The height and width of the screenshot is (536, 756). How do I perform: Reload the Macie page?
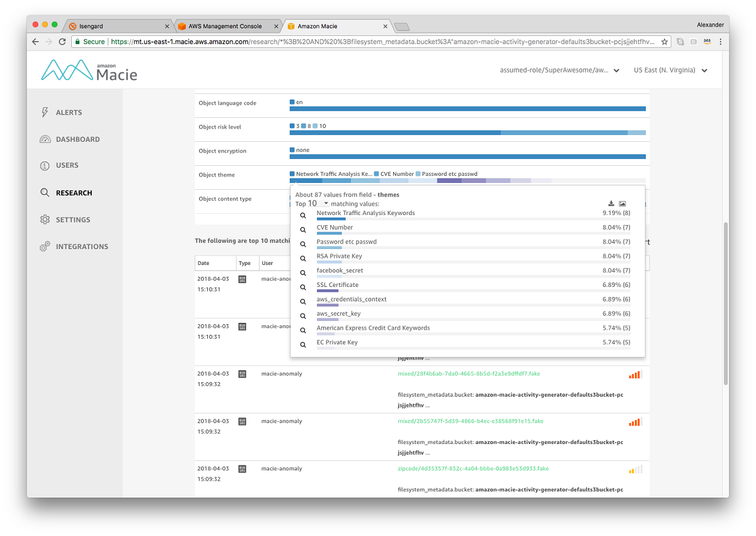click(x=62, y=42)
